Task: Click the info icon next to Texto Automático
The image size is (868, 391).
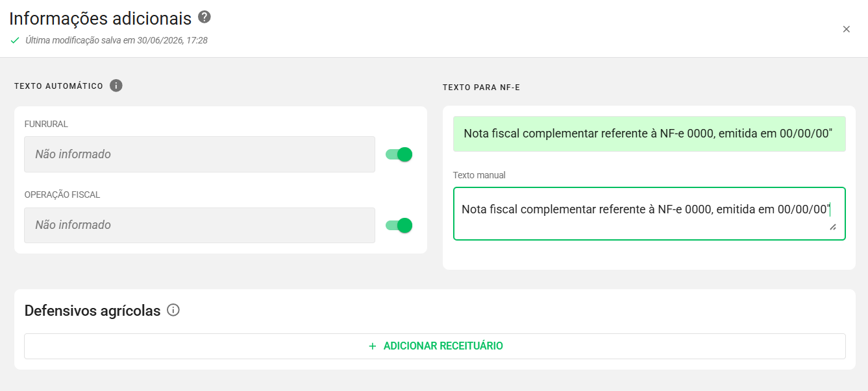Action: click(x=116, y=86)
